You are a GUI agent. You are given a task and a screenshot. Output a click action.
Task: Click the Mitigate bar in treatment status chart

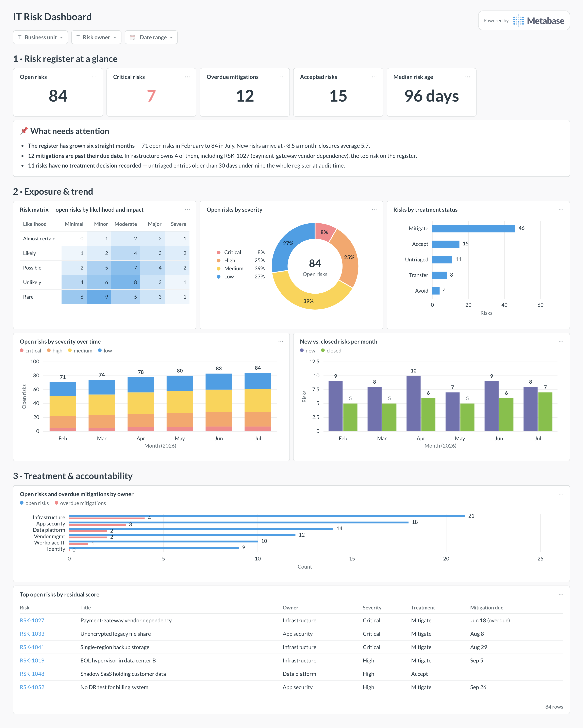click(473, 229)
